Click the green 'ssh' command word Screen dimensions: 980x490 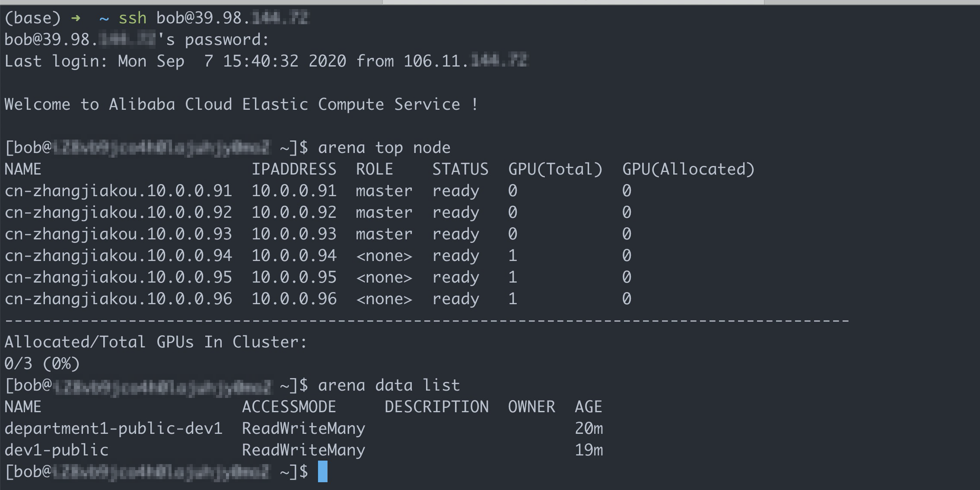132,18
